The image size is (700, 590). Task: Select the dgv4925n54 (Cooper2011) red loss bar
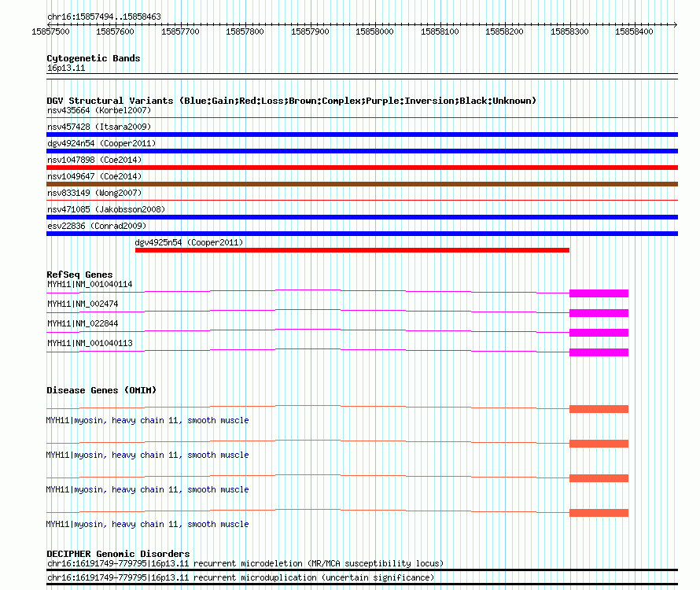352,250
